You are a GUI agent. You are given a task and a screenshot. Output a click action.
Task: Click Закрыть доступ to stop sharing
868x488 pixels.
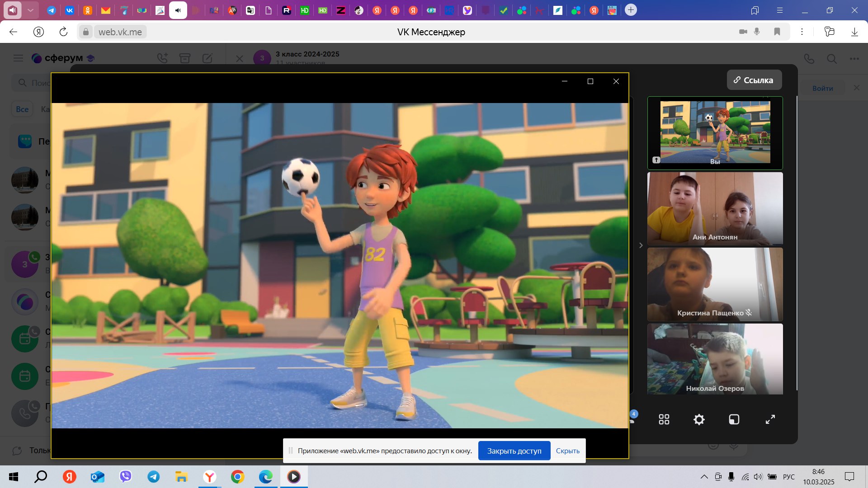coord(514,451)
